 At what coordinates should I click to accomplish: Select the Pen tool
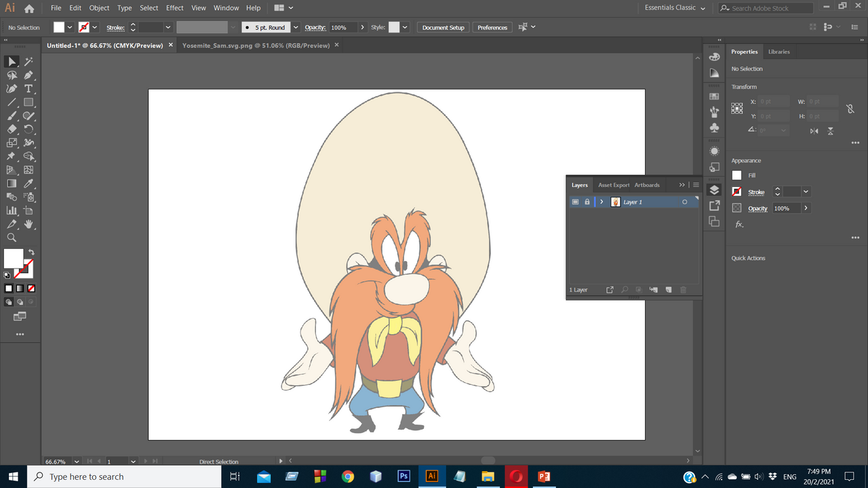[x=28, y=75]
